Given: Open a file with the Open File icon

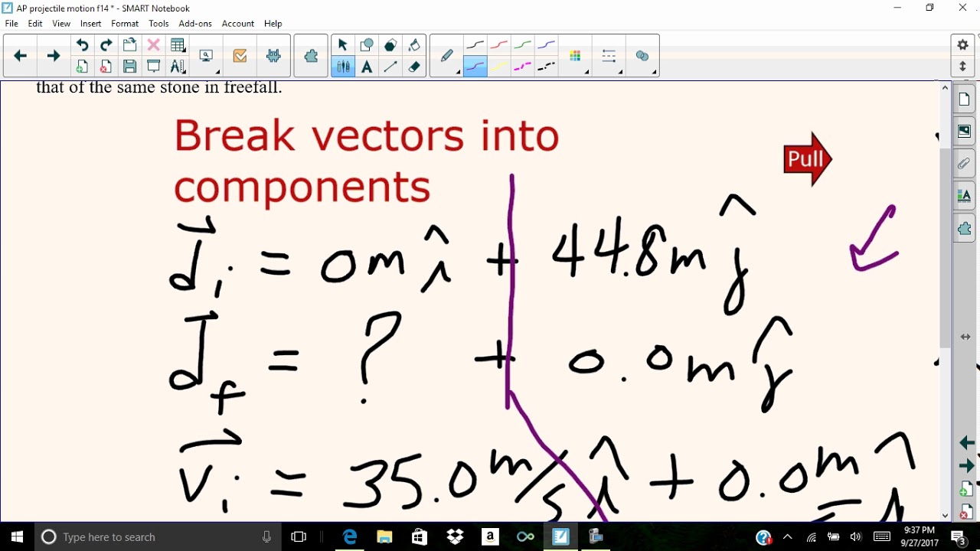Looking at the screenshot, I should [x=129, y=45].
